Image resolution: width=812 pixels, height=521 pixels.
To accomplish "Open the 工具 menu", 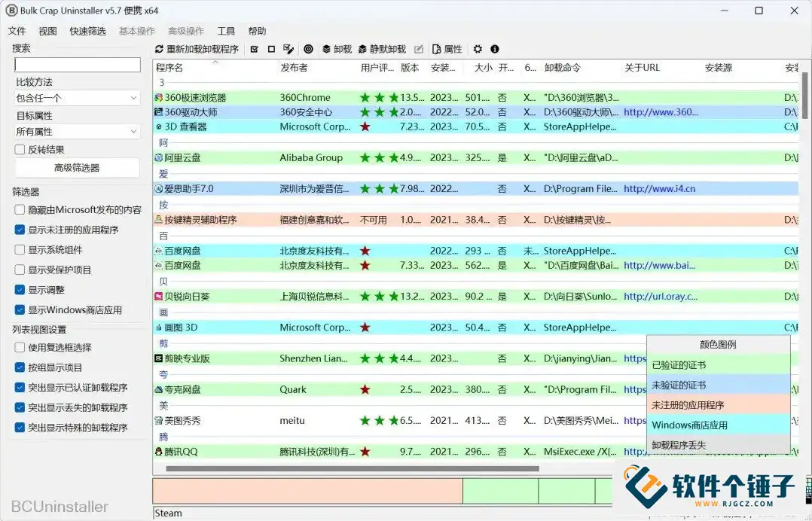I will 226,31.
